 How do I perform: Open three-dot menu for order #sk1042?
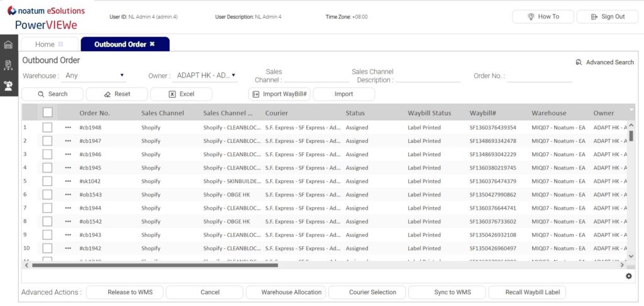68,181
